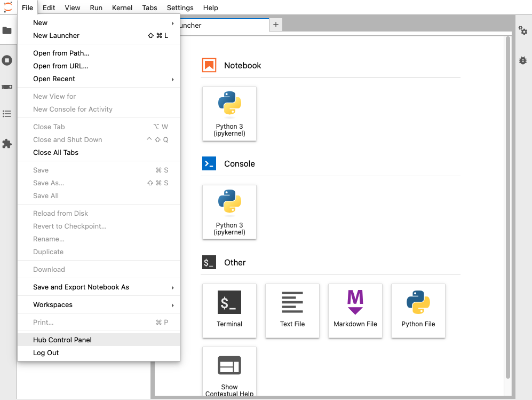Image resolution: width=532 pixels, height=400 pixels.
Task: Click the Jupyter logo icon
Action: 7,7
